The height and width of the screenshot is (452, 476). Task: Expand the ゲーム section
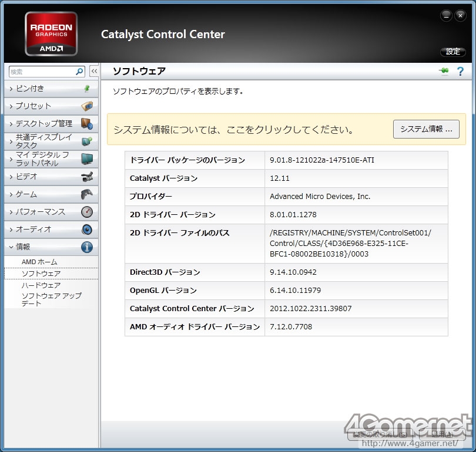point(51,194)
